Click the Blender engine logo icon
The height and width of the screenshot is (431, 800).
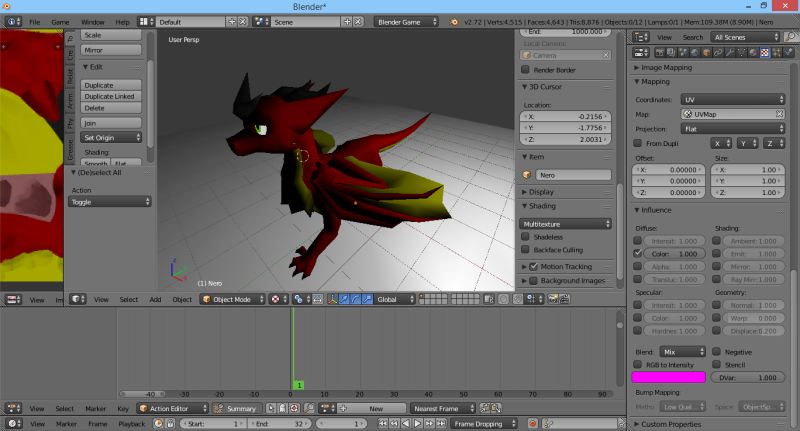click(x=454, y=22)
